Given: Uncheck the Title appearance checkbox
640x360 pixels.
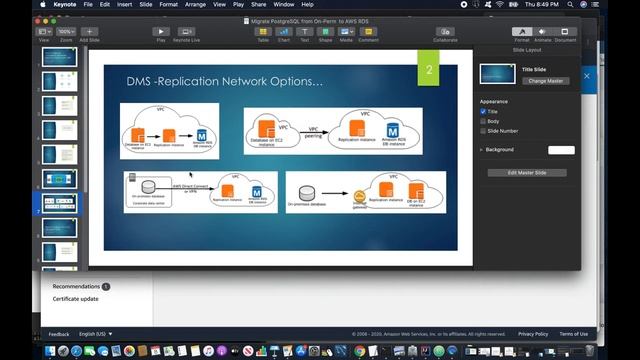Looking at the screenshot, I should (x=483, y=111).
